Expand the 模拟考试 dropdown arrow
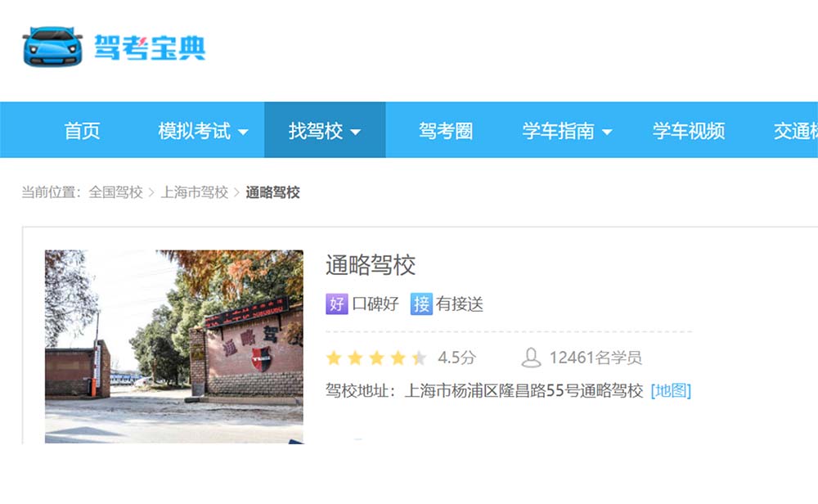Image resolution: width=818 pixels, height=504 pixels. pyautogui.click(x=243, y=132)
